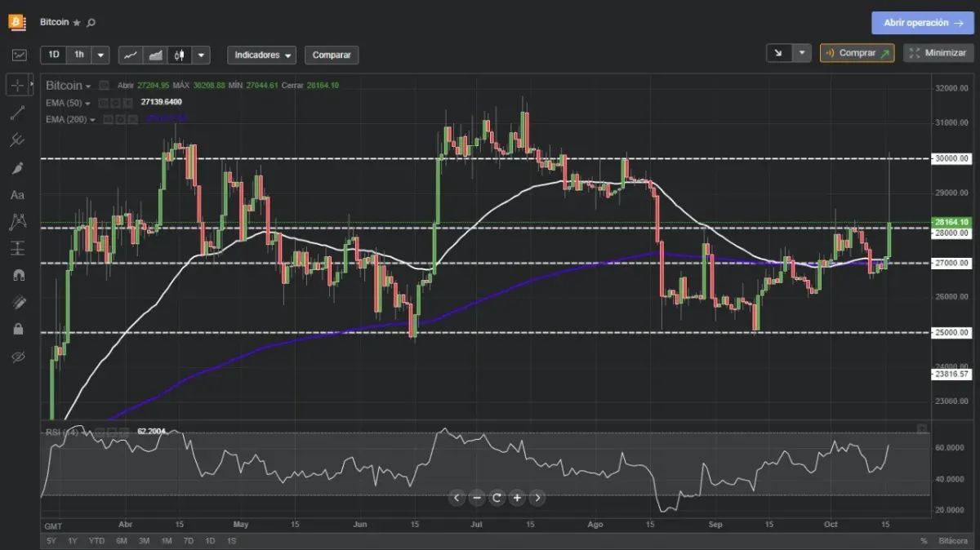Click the Comprar button

pyautogui.click(x=857, y=53)
